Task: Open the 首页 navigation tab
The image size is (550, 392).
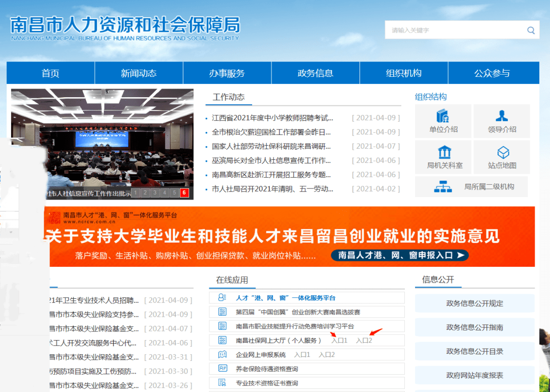Action: [50, 73]
